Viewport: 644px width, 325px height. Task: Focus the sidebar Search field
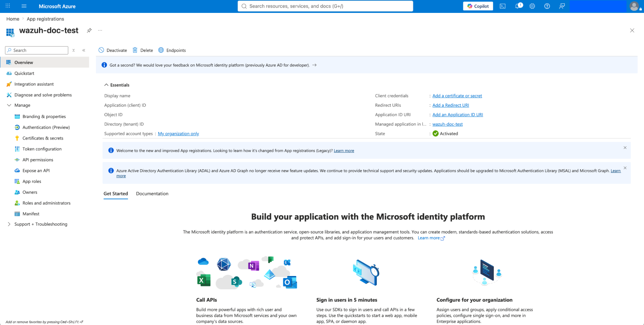click(37, 50)
